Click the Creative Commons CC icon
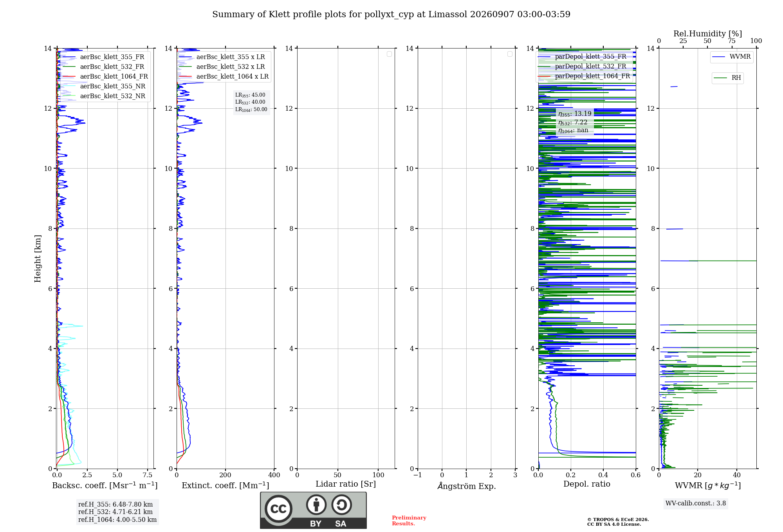 coord(278,509)
